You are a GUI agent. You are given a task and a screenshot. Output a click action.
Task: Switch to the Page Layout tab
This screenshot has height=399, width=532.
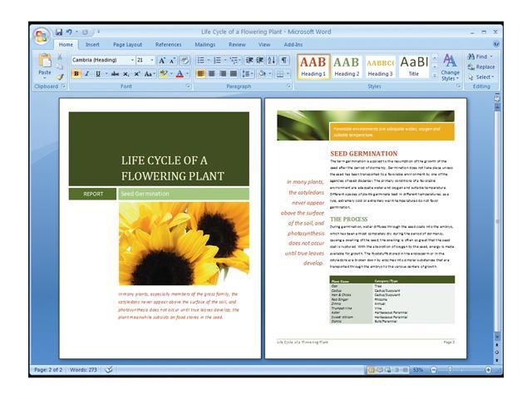pyautogui.click(x=127, y=44)
